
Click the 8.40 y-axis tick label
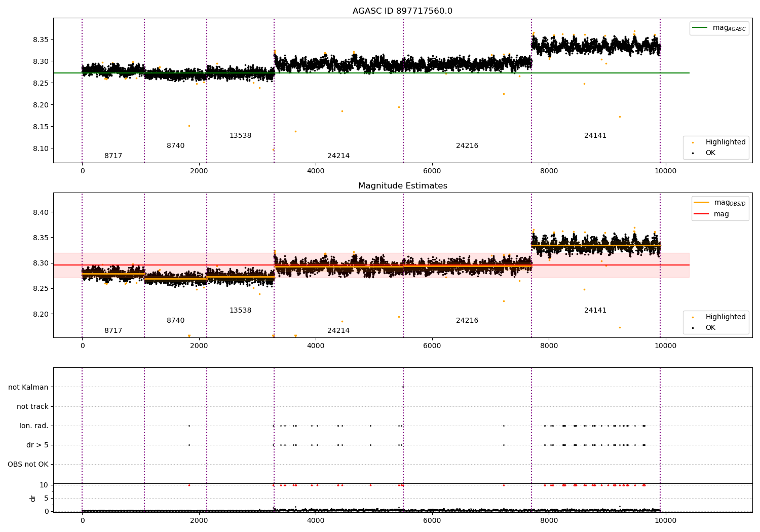(41, 212)
